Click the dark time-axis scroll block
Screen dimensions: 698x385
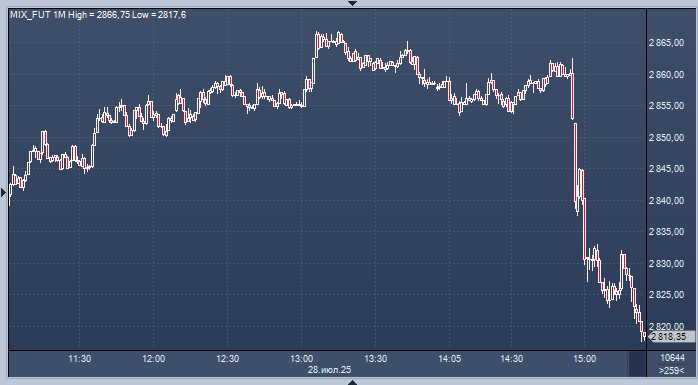click(637, 364)
